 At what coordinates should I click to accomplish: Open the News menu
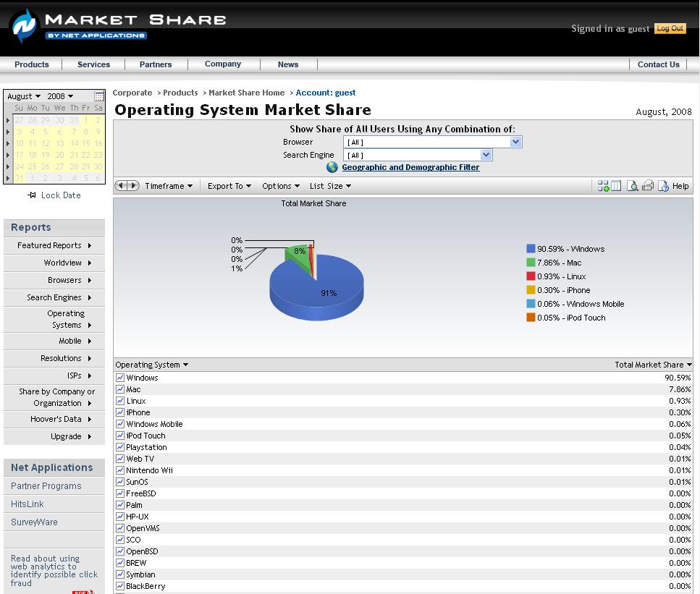click(x=288, y=64)
